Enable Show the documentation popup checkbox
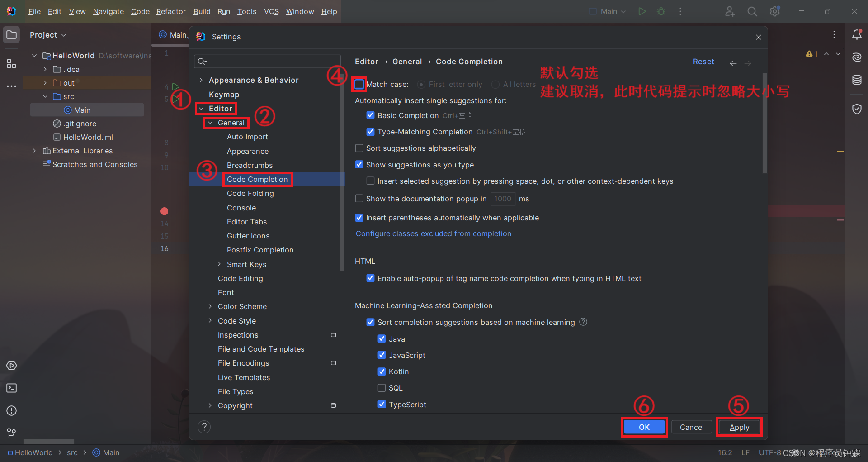The image size is (868, 462). click(359, 198)
